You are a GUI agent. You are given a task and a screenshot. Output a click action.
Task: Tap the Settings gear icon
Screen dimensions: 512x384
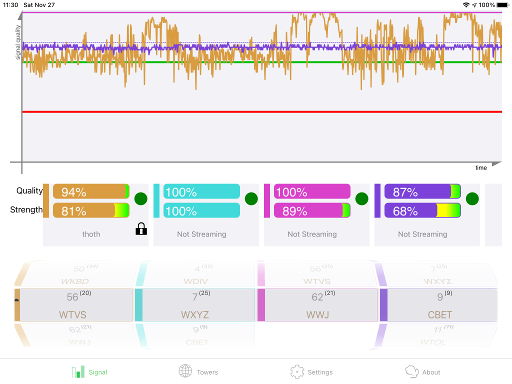tap(297, 372)
